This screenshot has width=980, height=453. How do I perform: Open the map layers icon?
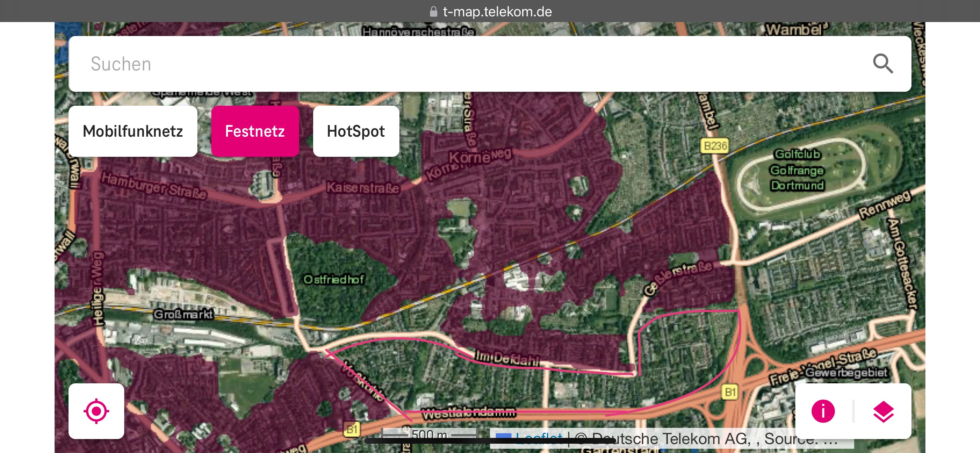pyautogui.click(x=883, y=411)
